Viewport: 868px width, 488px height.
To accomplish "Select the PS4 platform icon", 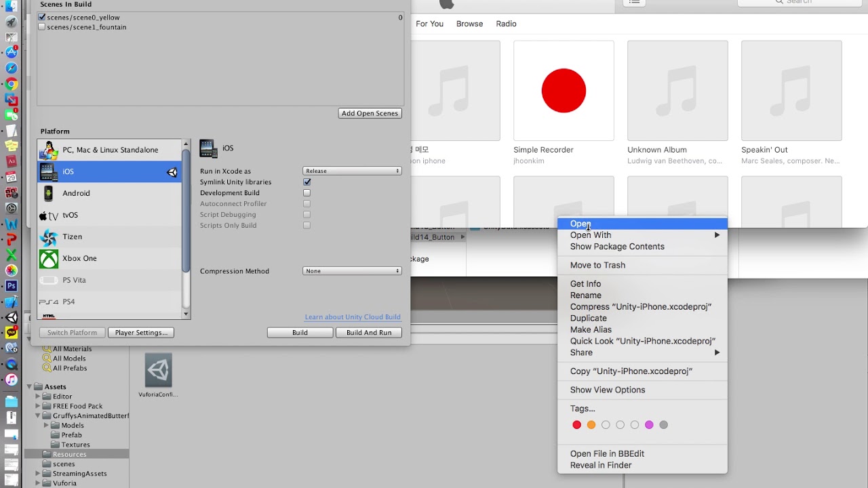I will [49, 302].
